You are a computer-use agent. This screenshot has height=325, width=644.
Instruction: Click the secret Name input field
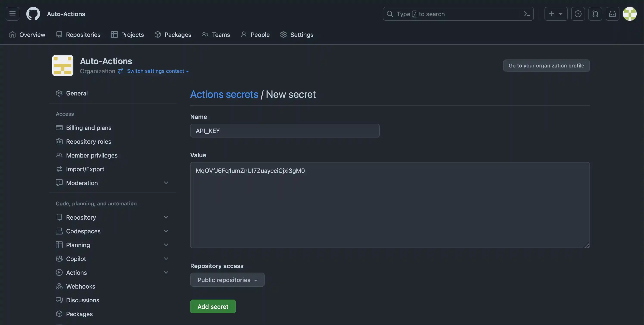pyautogui.click(x=285, y=131)
